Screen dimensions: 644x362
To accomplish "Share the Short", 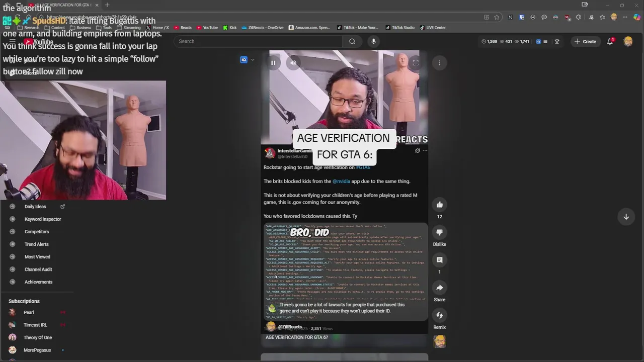I will [x=440, y=288].
